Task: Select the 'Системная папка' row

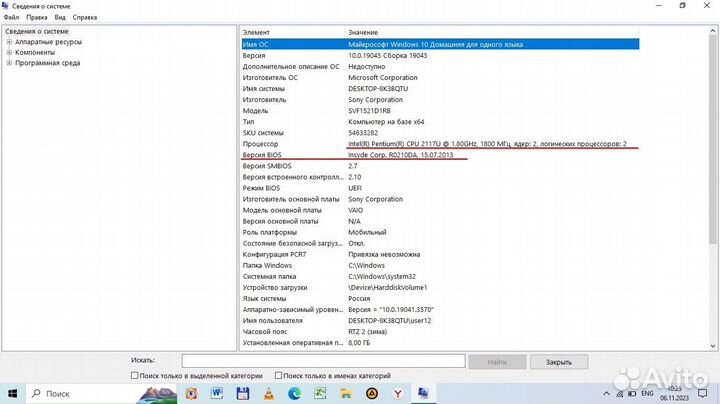Action: [440, 276]
